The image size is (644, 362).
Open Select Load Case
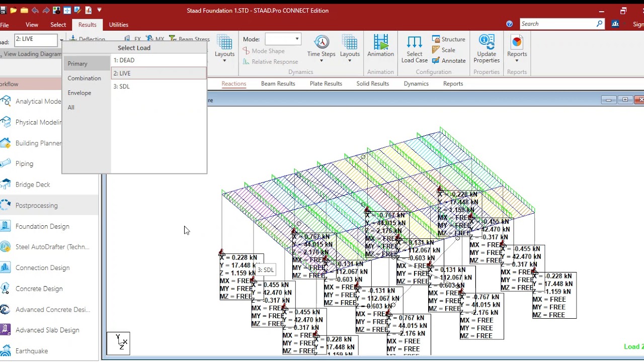[x=415, y=49]
